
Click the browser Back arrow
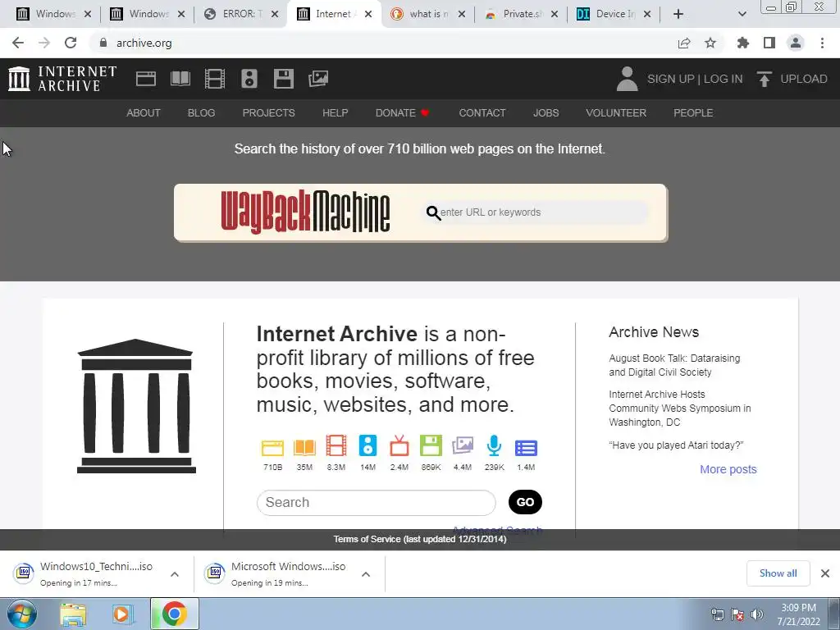[x=18, y=43]
